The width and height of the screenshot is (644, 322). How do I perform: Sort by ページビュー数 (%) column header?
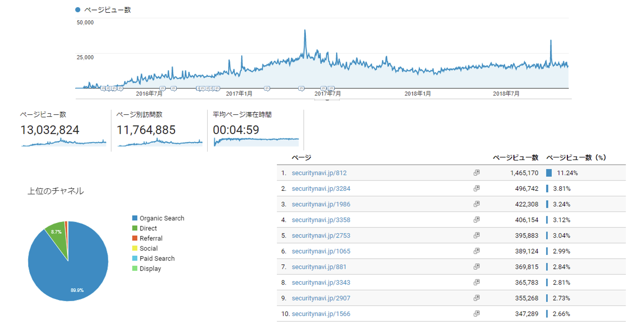pyautogui.click(x=576, y=158)
